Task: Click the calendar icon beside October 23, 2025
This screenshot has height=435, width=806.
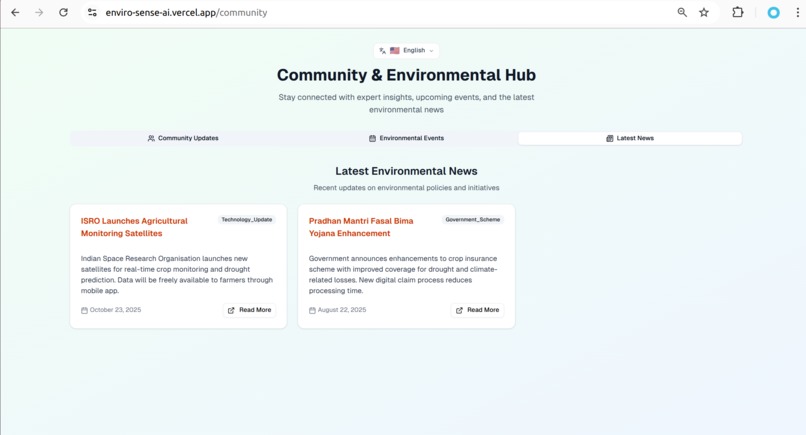Action: tap(84, 310)
